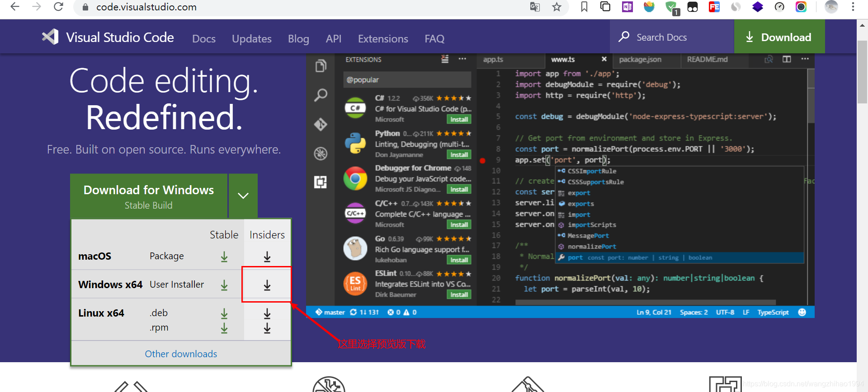Switch to the app.ts editor tab
868x392 pixels.
[511, 60]
